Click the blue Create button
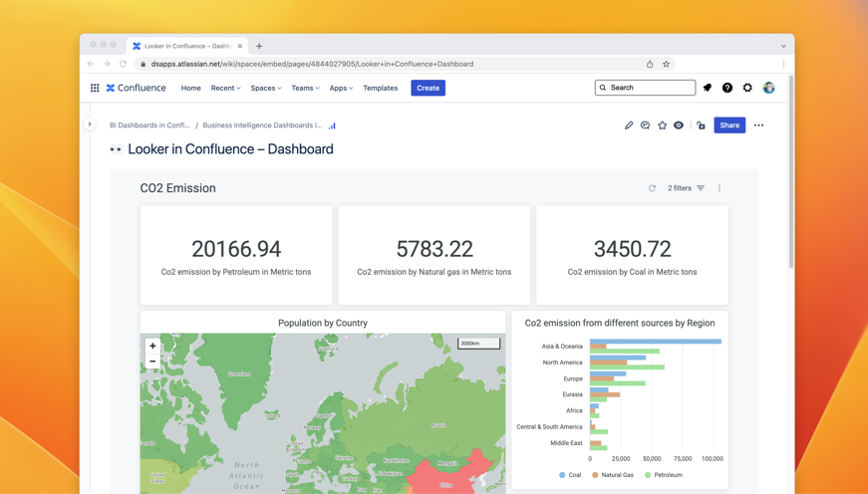 (x=428, y=88)
